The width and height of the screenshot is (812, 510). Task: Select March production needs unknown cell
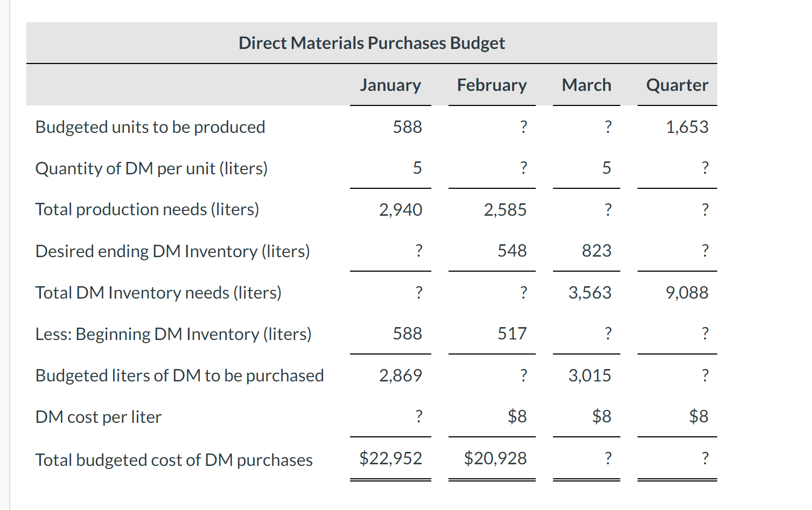click(x=608, y=210)
